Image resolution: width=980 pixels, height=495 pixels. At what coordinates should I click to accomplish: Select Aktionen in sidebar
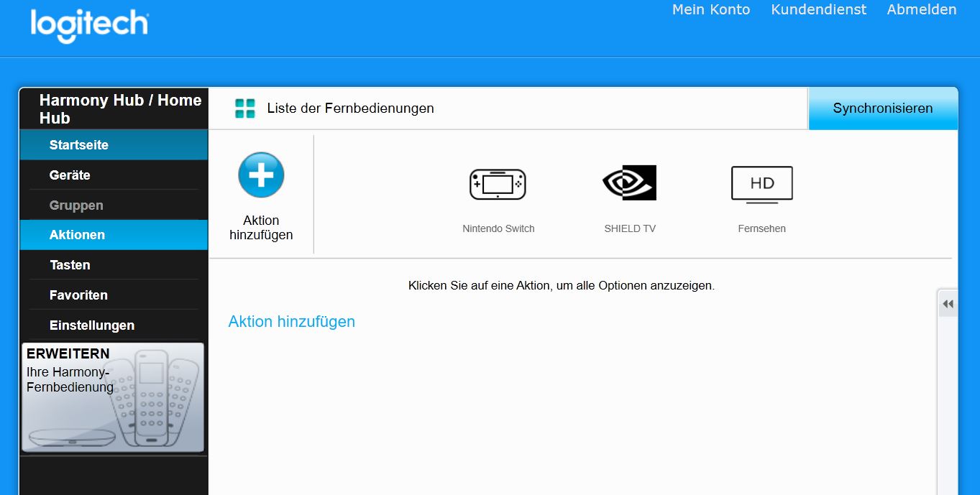(x=114, y=235)
